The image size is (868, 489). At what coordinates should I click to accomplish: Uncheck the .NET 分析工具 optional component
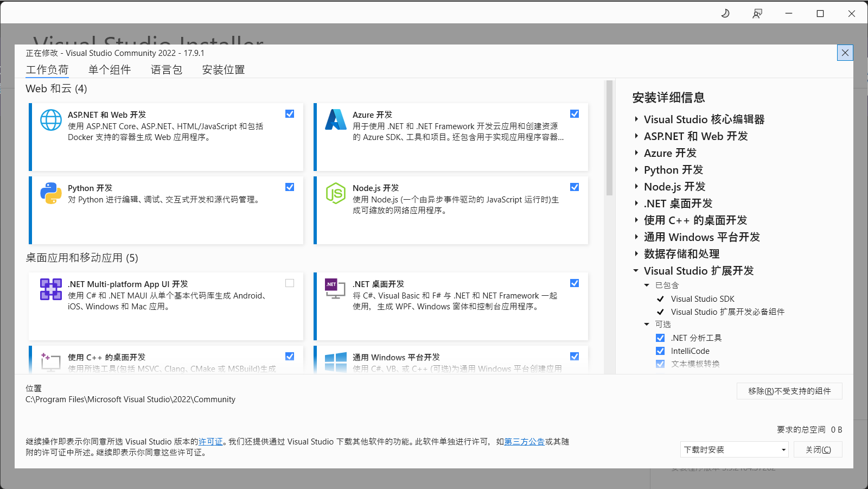click(x=660, y=338)
